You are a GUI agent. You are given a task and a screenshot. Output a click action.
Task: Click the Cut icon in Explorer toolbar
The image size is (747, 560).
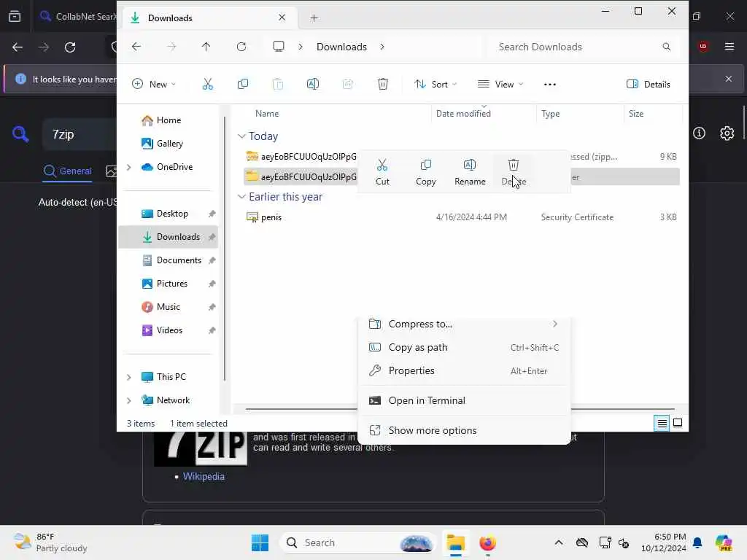[208, 85]
